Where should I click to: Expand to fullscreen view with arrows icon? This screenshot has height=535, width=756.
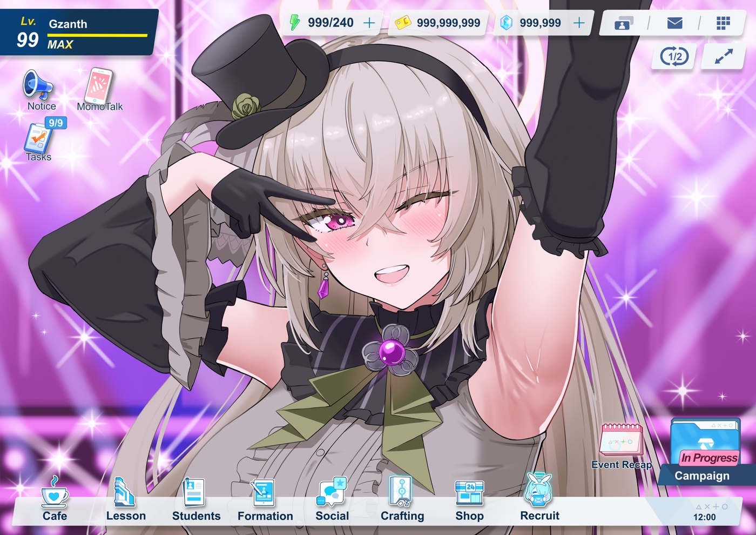point(724,56)
